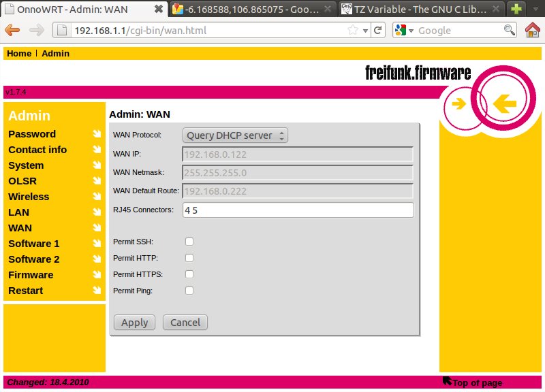Enable the Permit SSH checkbox

[189, 242]
